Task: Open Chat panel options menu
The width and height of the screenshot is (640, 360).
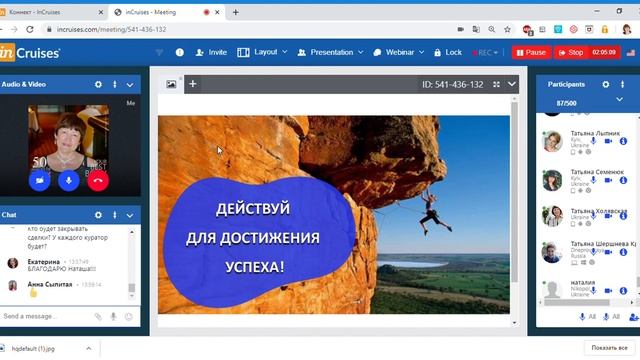Action: (x=115, y=215)
